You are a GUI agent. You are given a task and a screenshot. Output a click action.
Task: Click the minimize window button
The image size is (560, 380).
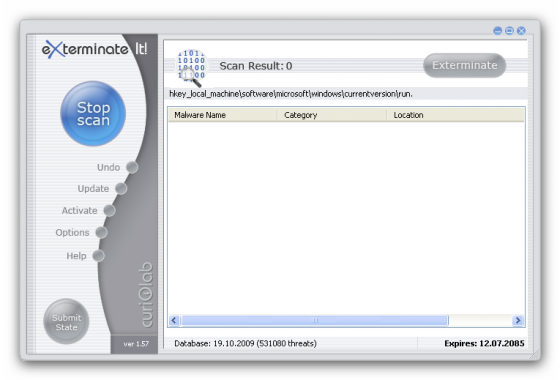pos(498,31)
